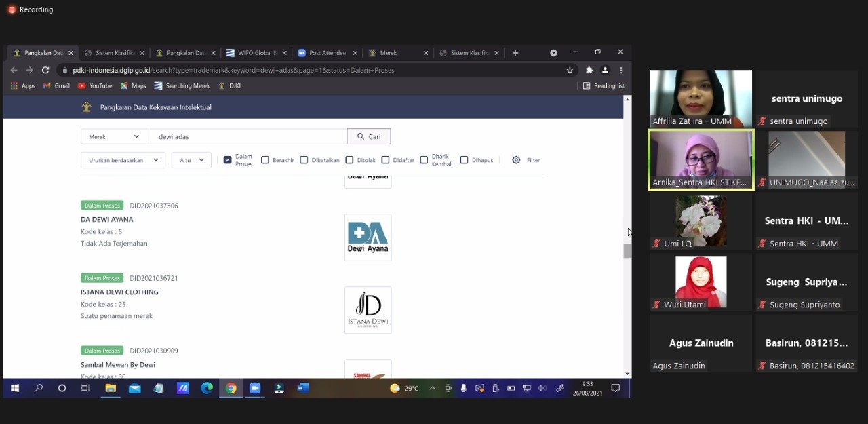Screen dimensions: 868x424
Task: Open the Reading list
Action: [x=604, y=86]
